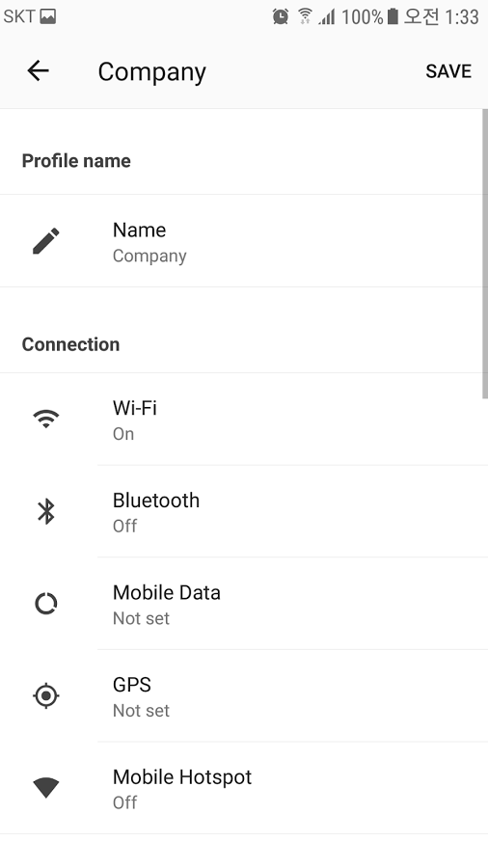Tap the Mobile Data circle icon
488x868 pixels.
coord(46,604)
